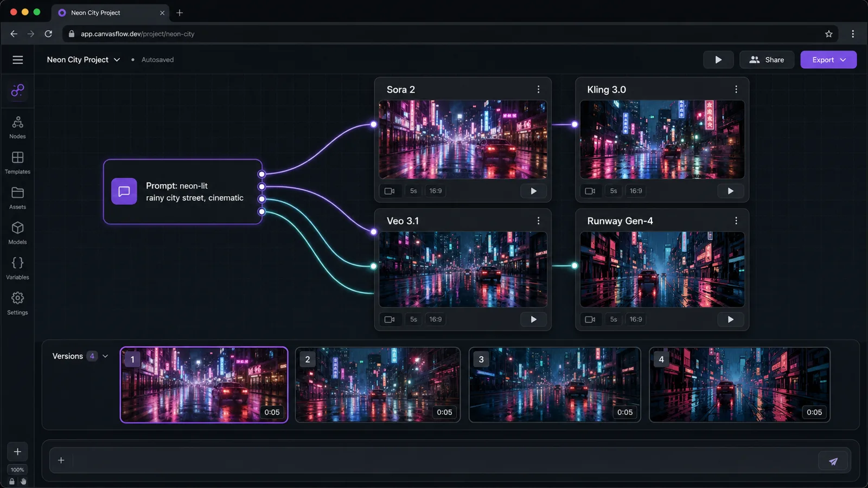This screenshot has height=488, width=868.
Task: Click the browser address bar URL
Action: tap(138, 34)
